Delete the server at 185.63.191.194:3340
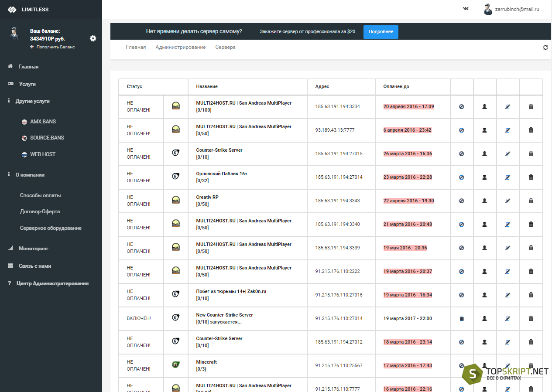The height and width of the screenshot is (392, 552). click(x=531, y=224)
